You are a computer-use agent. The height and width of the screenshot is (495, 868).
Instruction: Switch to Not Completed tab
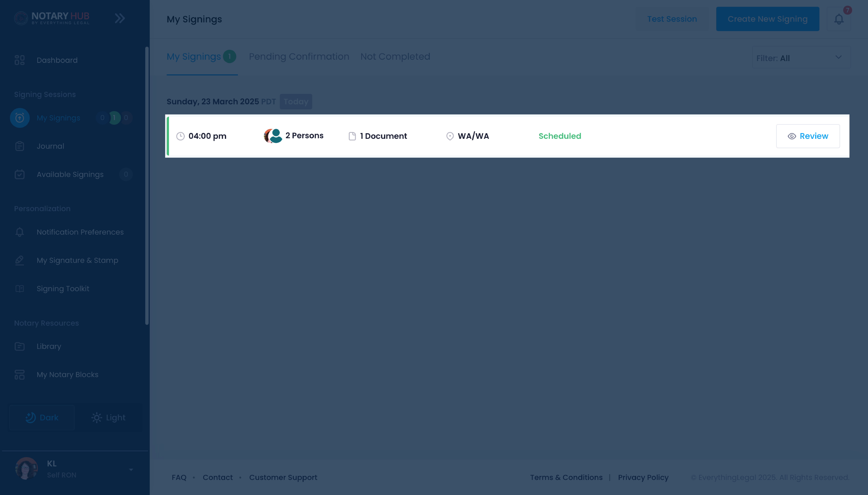pyautogui.click(x=395, y=56)
